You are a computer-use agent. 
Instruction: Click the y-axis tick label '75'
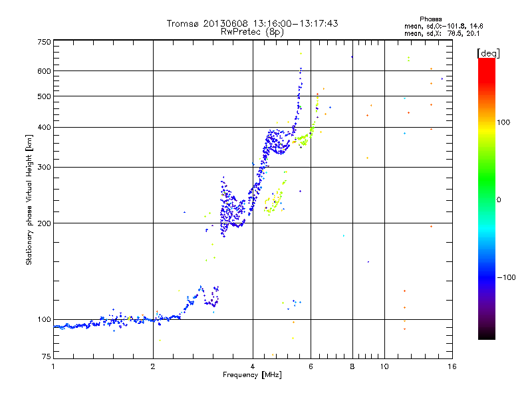[x=46, y=356]
